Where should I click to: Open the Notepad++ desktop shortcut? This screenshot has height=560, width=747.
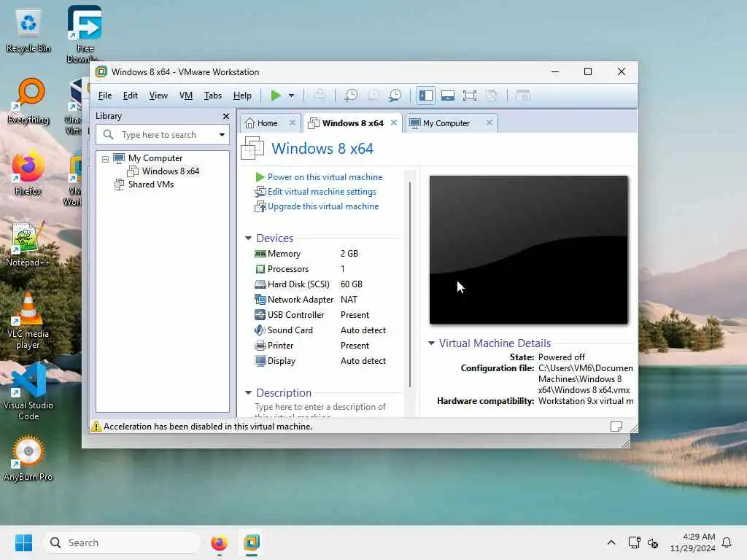pos(28,244)
